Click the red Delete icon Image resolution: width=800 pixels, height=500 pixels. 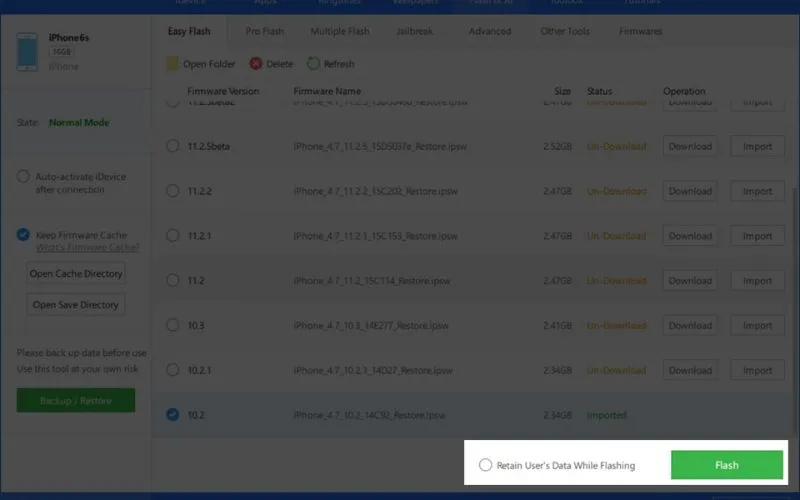(256, 64)
